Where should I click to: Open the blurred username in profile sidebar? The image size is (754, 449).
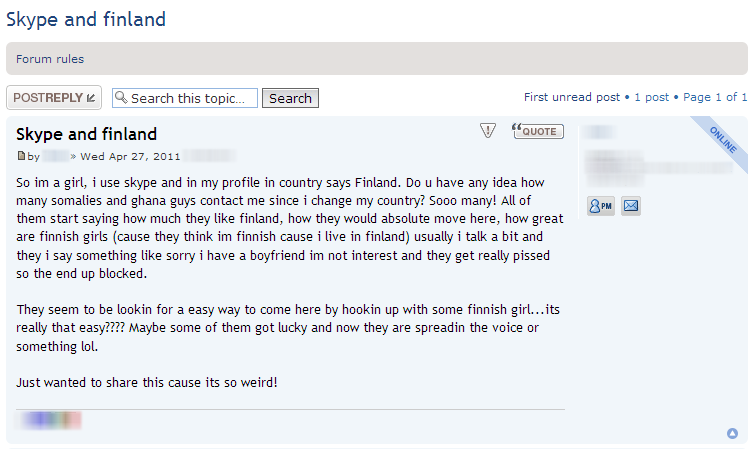(x=598, y=132)
